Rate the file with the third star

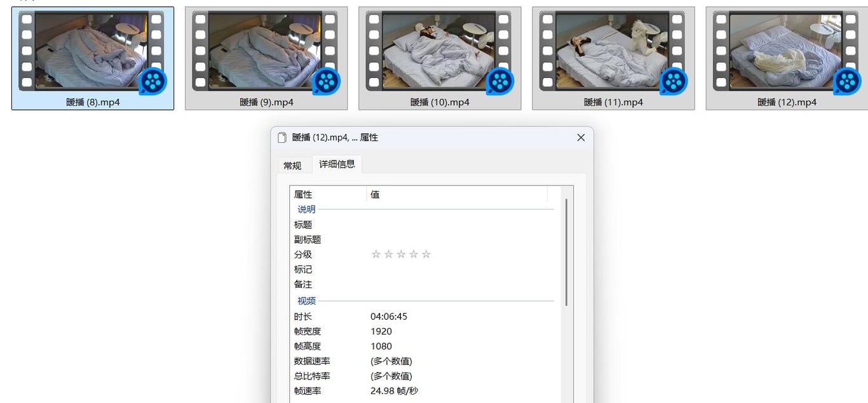(401, 254)
